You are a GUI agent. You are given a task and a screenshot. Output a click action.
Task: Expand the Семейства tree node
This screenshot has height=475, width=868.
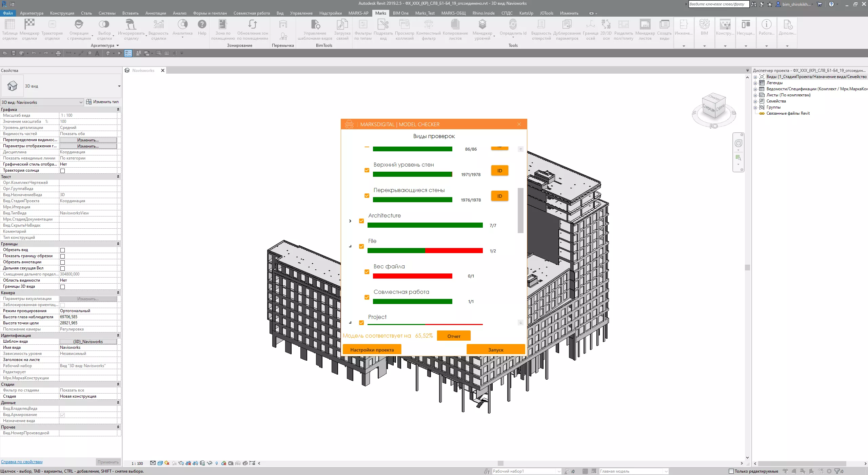755,101
